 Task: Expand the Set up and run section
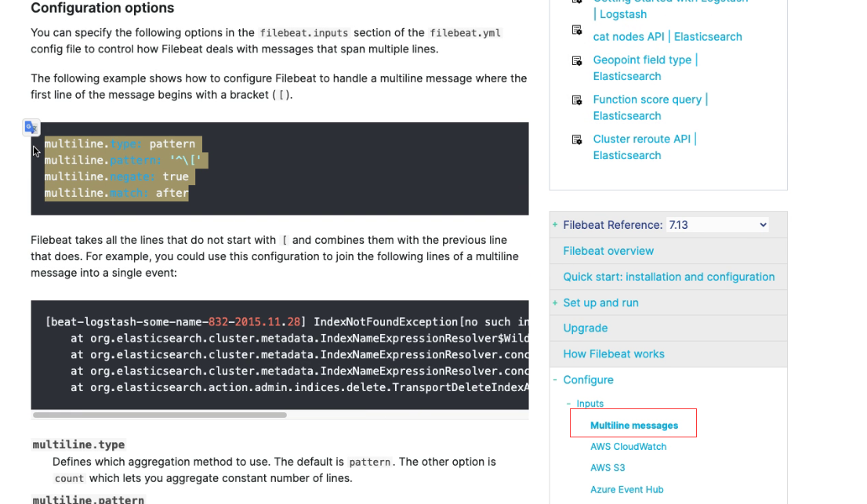pyautogui.click(x=554, y=303)
